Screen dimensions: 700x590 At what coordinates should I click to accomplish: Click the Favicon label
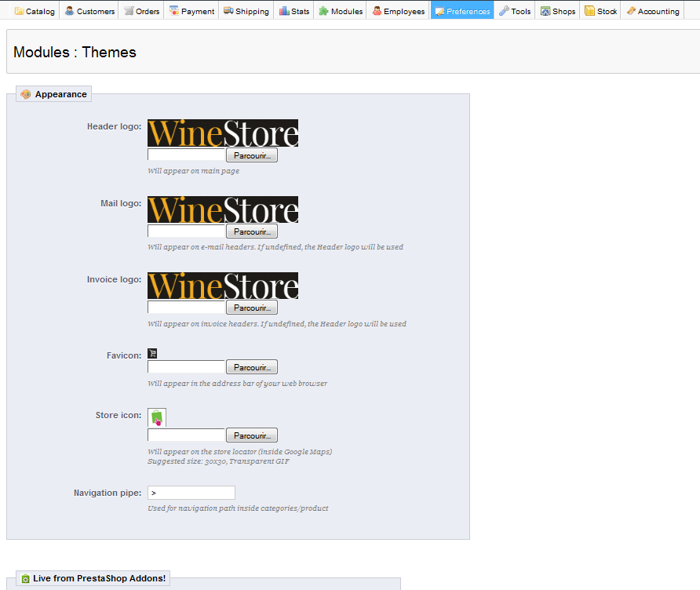tap(124, 355)
